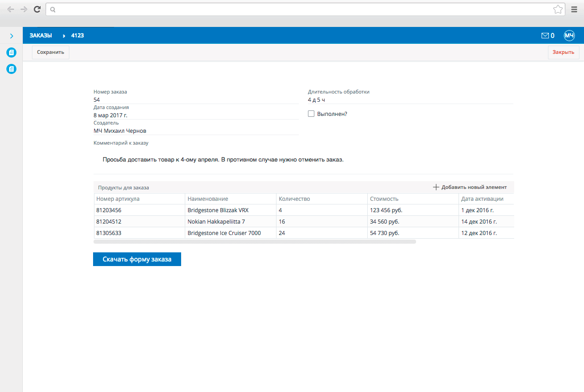Bookmark page with star icon
Viewport: 584px width, 392px height.
(x=558, y=9)
